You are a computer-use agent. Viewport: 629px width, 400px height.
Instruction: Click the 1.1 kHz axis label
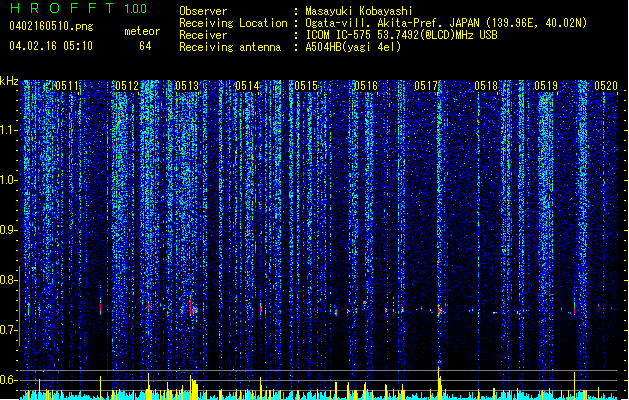tap(8, 130)
